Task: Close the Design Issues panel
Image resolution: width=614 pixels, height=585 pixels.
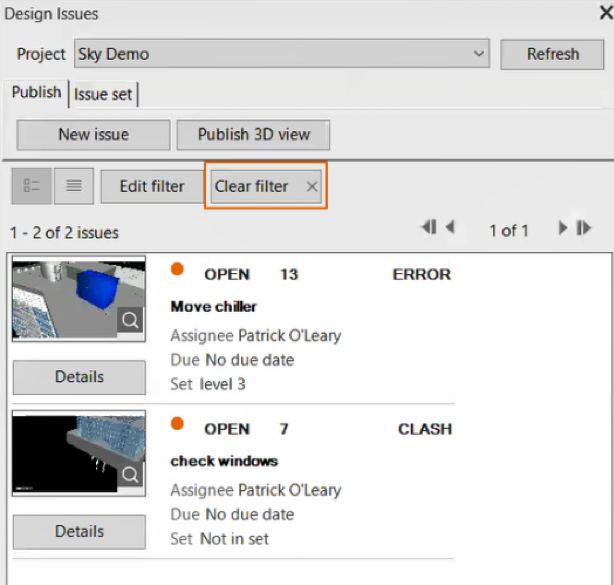Action: pos(606,13)
